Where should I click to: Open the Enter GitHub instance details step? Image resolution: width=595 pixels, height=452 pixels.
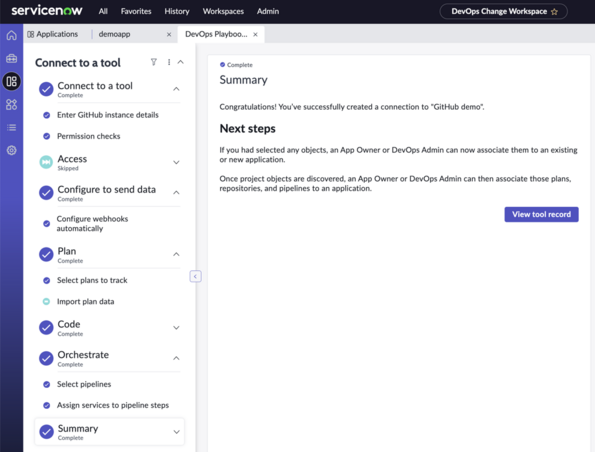click(x=108, y=115)
